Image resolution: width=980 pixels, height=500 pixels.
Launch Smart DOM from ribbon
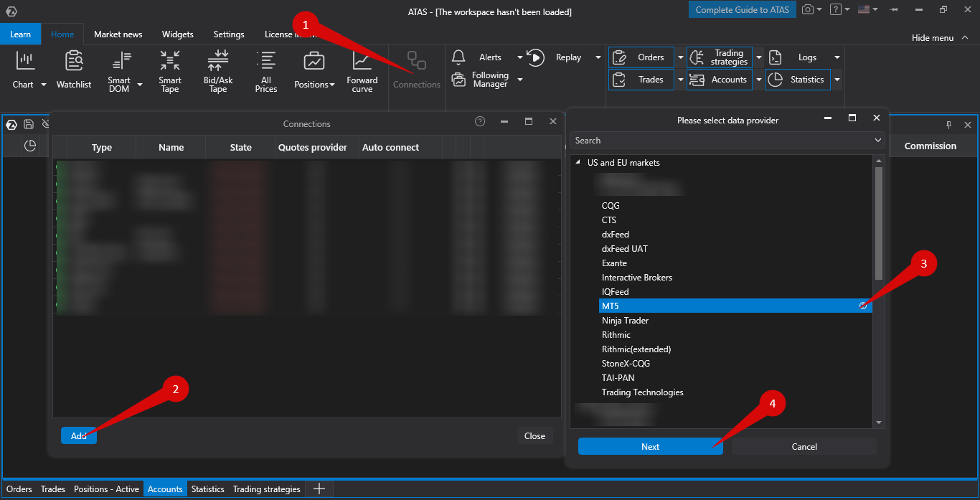coord(119,71)
